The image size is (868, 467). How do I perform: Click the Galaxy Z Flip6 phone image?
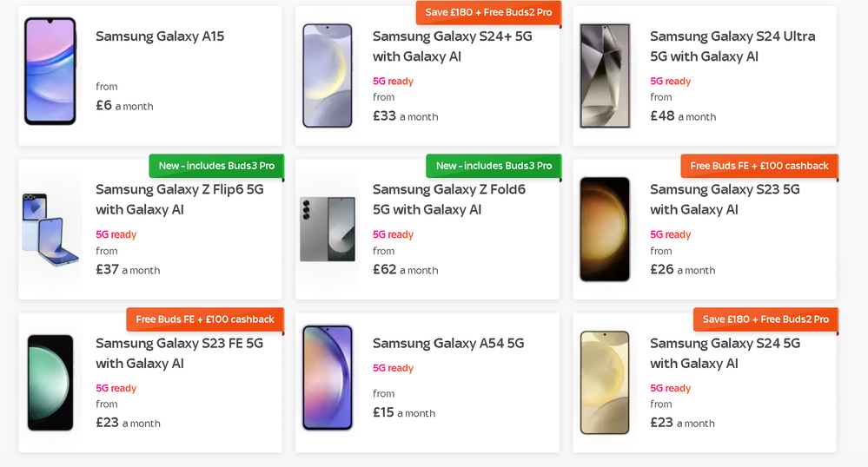[50, 229]
